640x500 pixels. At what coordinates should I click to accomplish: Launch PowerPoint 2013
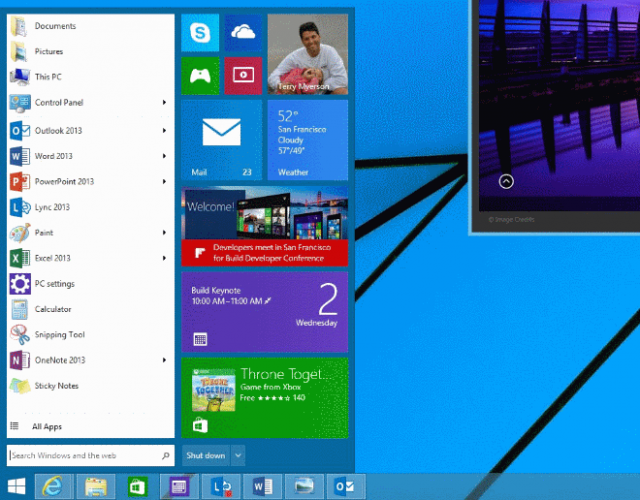click(91, 182)
